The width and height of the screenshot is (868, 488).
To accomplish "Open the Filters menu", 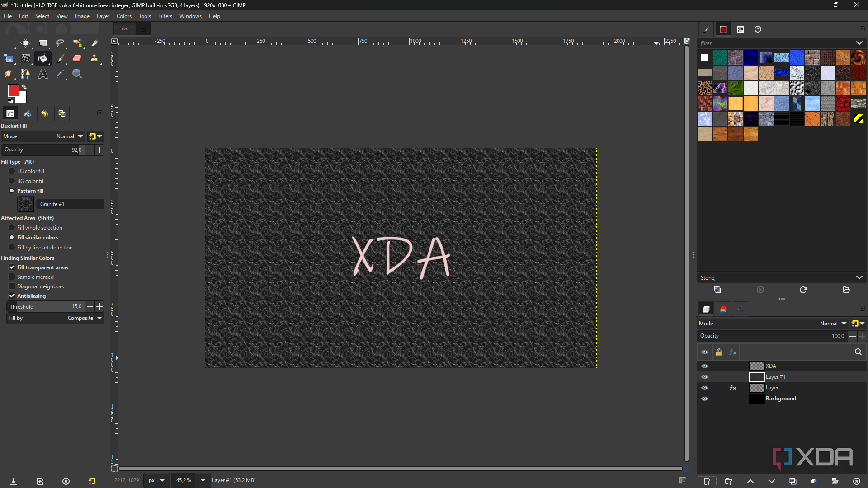I will point(165,16).
